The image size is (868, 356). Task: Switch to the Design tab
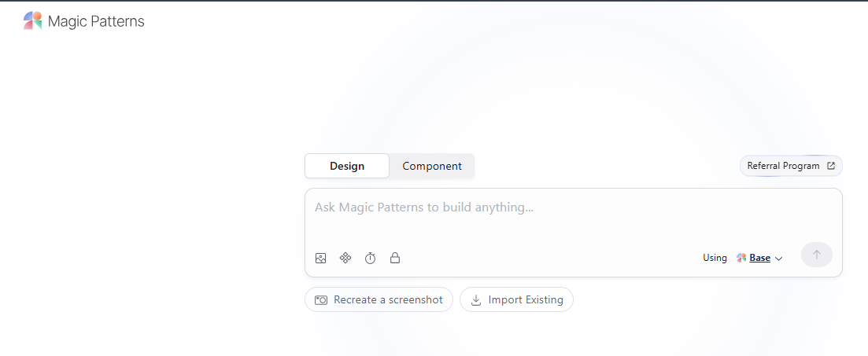click(x=347, y=166)
